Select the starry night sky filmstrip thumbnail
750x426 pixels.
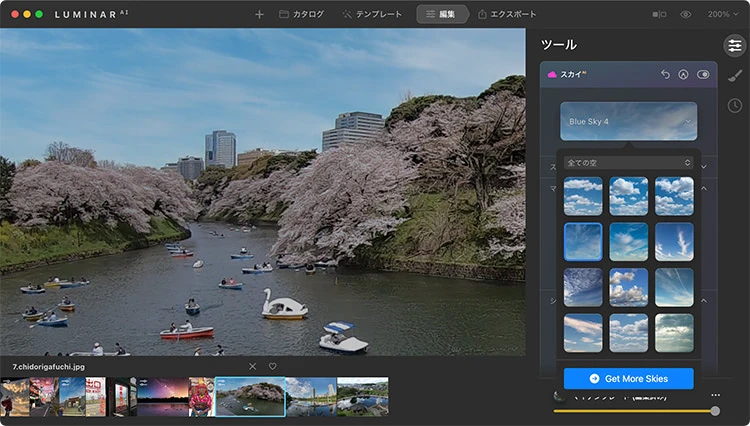(x=161, y=396)
